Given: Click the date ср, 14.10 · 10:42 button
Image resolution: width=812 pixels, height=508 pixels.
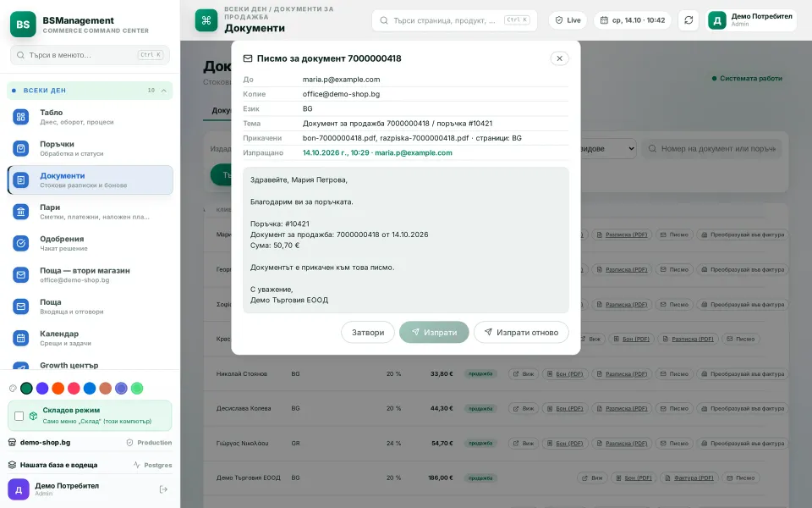Looking at the screenshot, I should (633, 20).
